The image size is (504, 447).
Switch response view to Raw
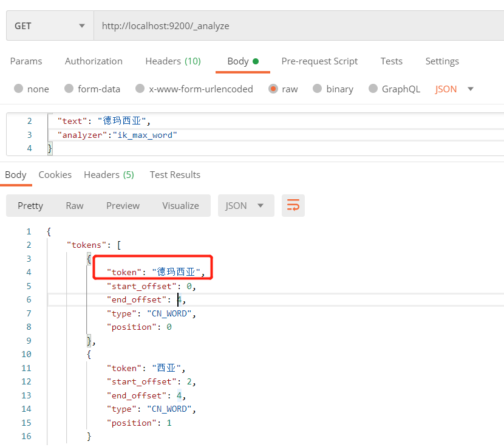click(x=74, y=205)
